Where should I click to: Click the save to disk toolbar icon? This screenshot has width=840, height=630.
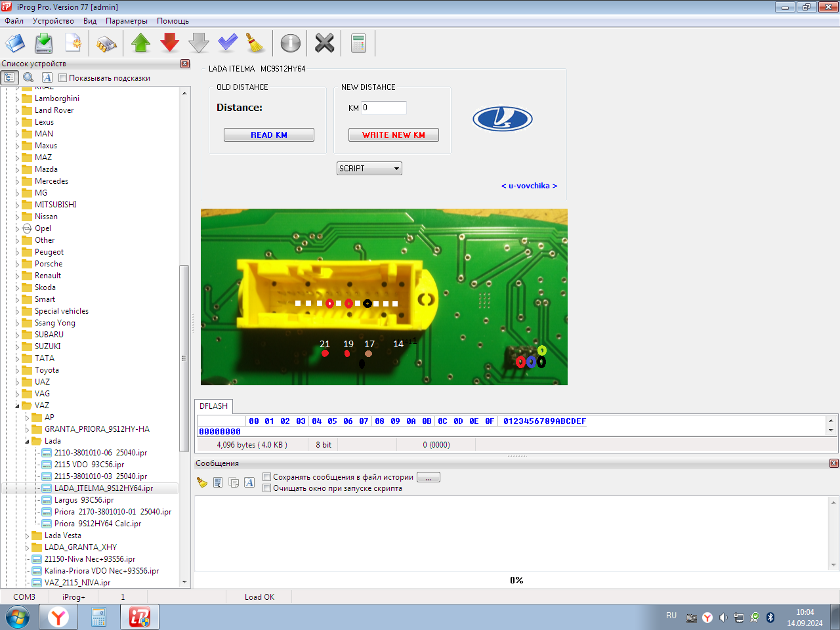(44, 43)
